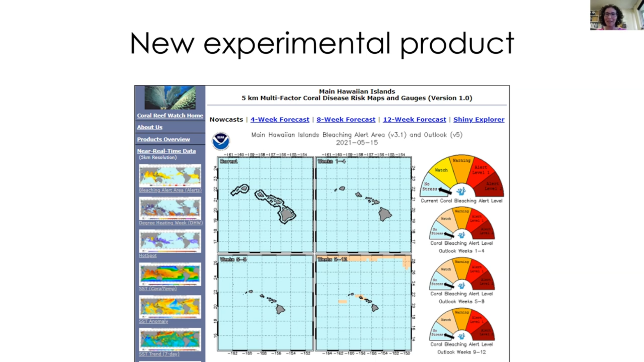This screenshot has width=644, height=362.
Task: Open the Degree Heating Week (DHW) link
Action: (x=171, y=223)
